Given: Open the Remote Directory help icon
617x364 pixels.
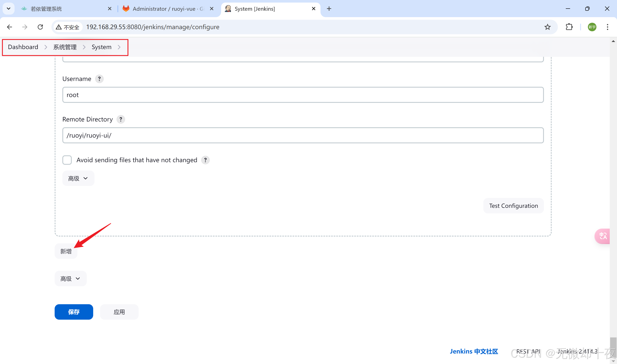Looking at the screenshot, I should click(121, 119).
